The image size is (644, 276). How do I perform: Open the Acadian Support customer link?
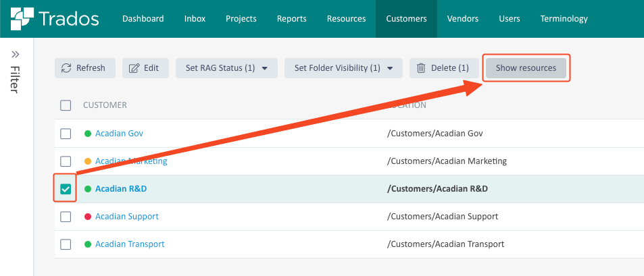pyautogui.click(x=127, y=217)
